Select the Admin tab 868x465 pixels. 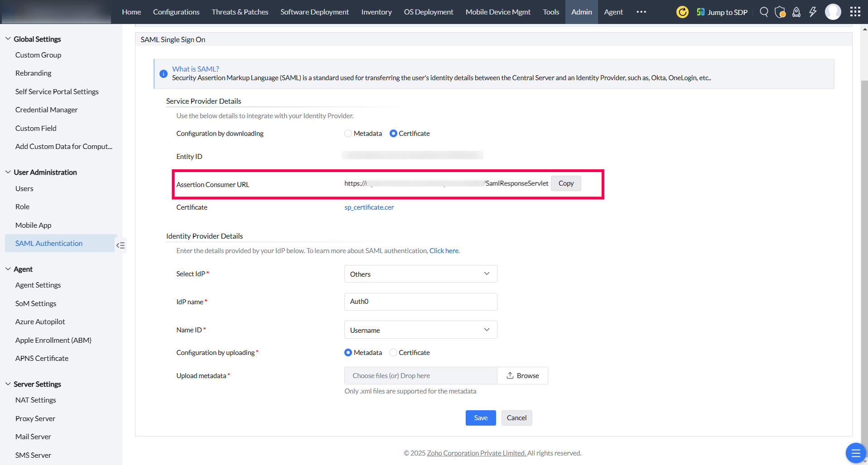click(x=582, y=12)
